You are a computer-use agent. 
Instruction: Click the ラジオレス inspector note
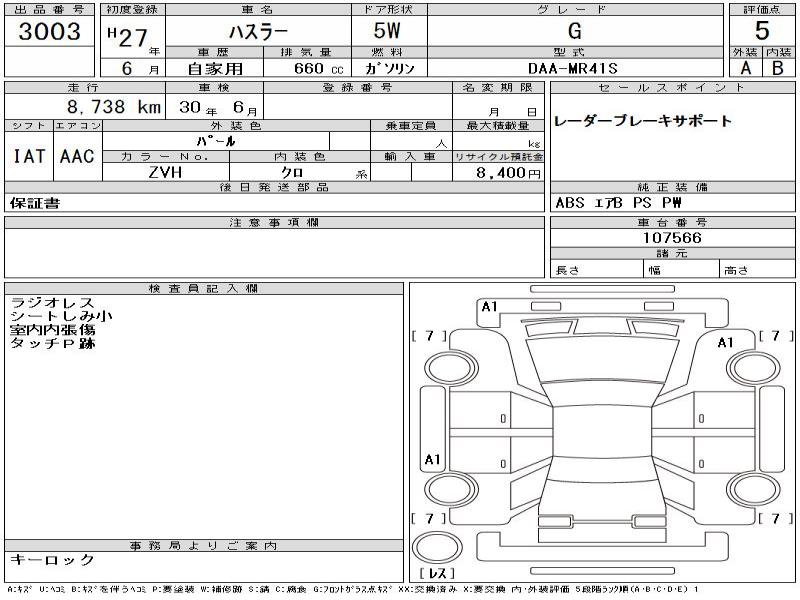[x=52, y=302]
